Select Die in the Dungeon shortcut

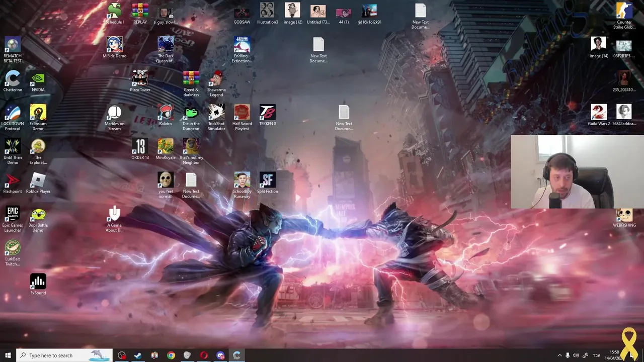[x=191, y=117]
